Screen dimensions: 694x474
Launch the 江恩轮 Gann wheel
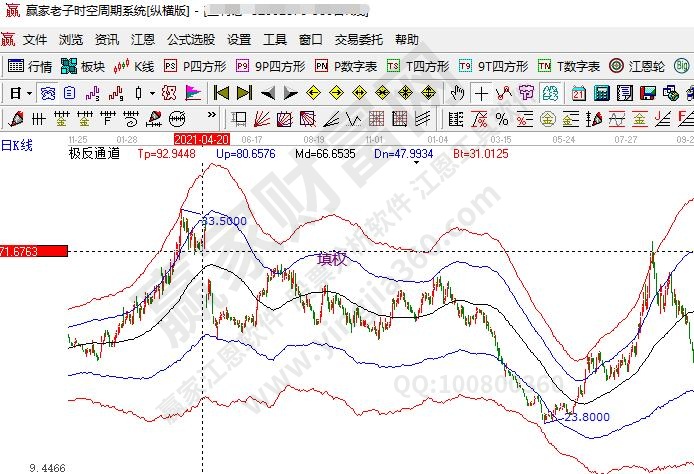click(x=638, y=66)
